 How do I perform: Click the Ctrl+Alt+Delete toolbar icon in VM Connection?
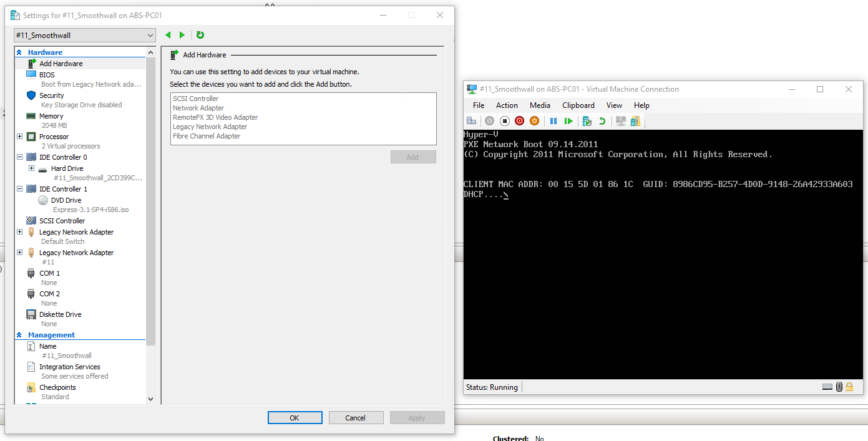pyautogui.click(x=472, y=121)
